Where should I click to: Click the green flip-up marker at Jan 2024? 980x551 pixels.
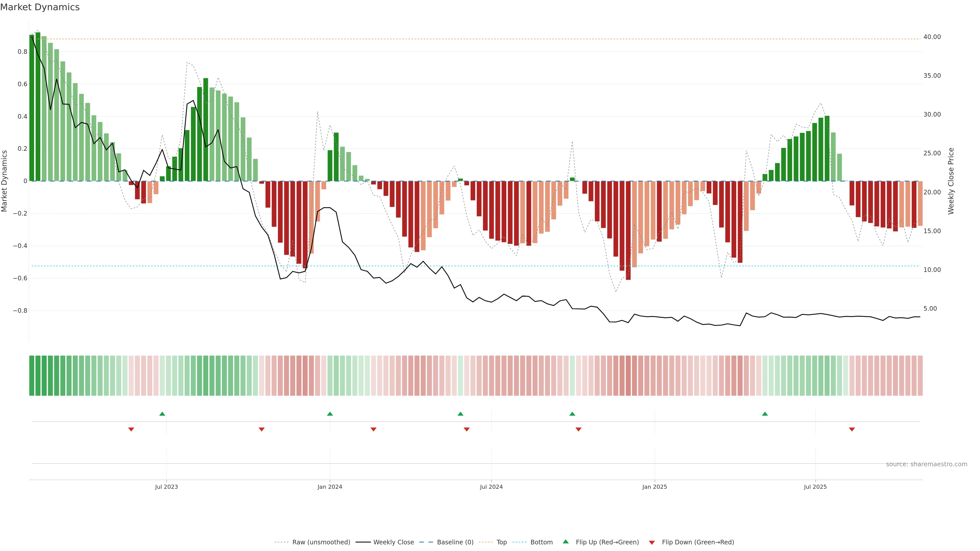(330, 414)
